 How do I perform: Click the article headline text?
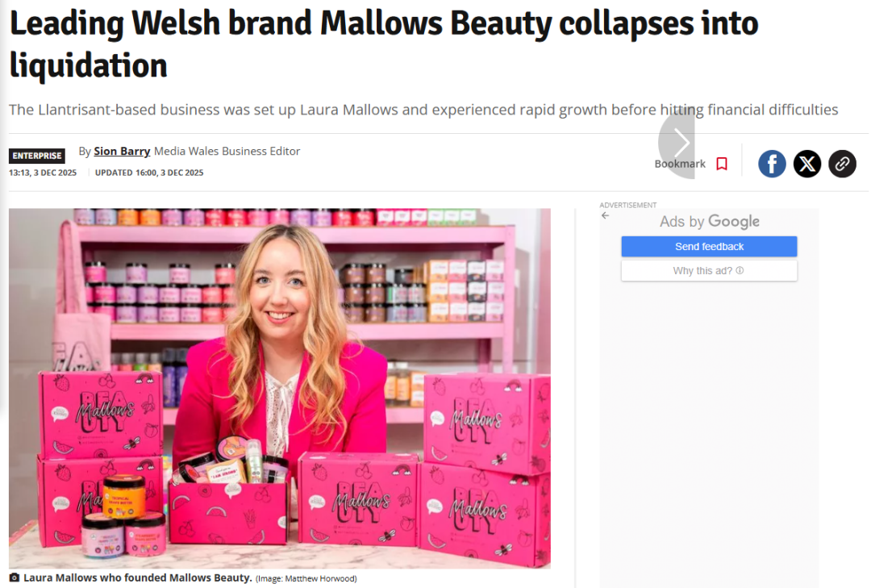tap(383, 44)
